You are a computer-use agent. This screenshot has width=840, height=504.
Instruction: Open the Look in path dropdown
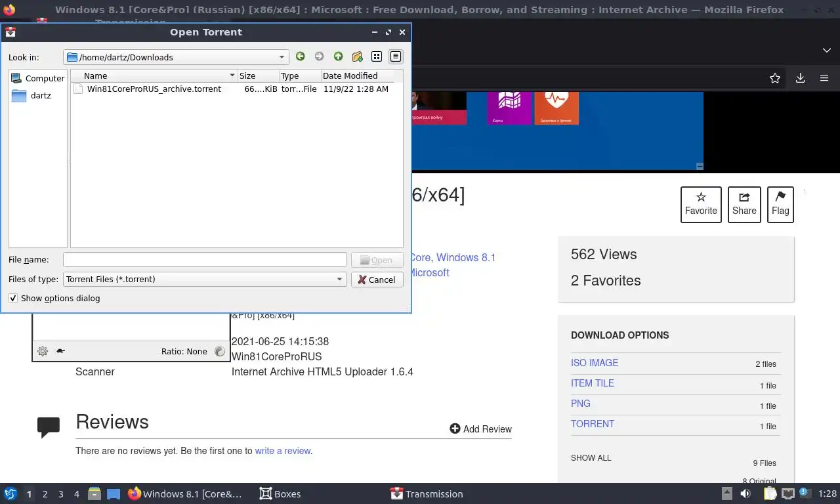(x=176, y=57)
